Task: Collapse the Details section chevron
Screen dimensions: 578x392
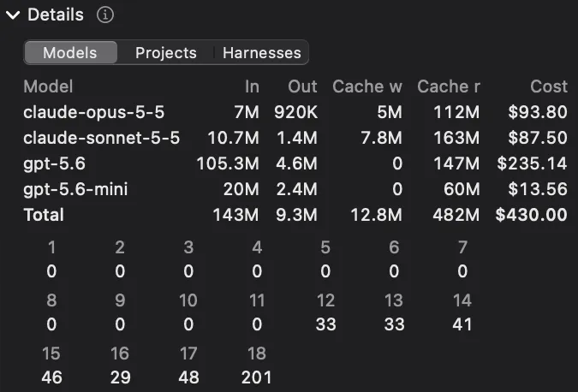Action: 13,15
